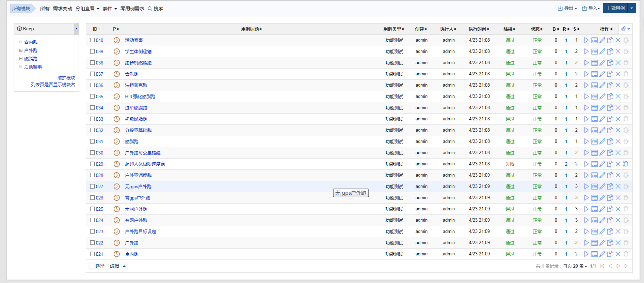The image size is (644, 283).
Task: Open the 导出 export dropdown
Action: click(x=567, y=9)
